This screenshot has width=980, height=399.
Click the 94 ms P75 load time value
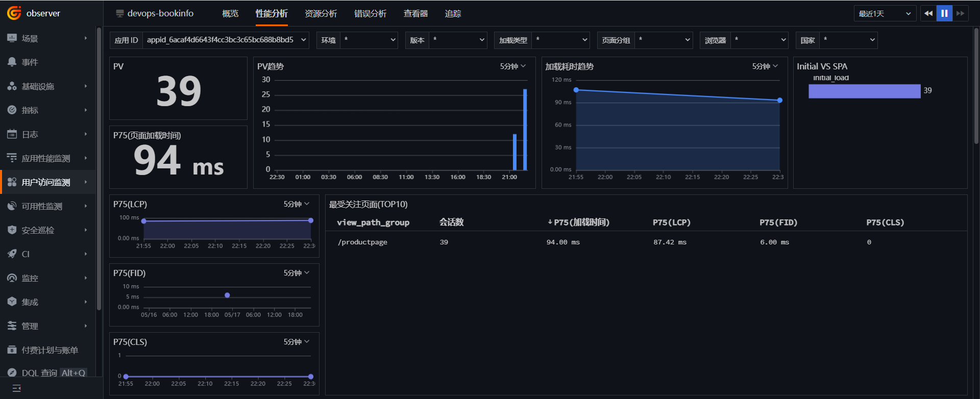click(x=179, y=160)
